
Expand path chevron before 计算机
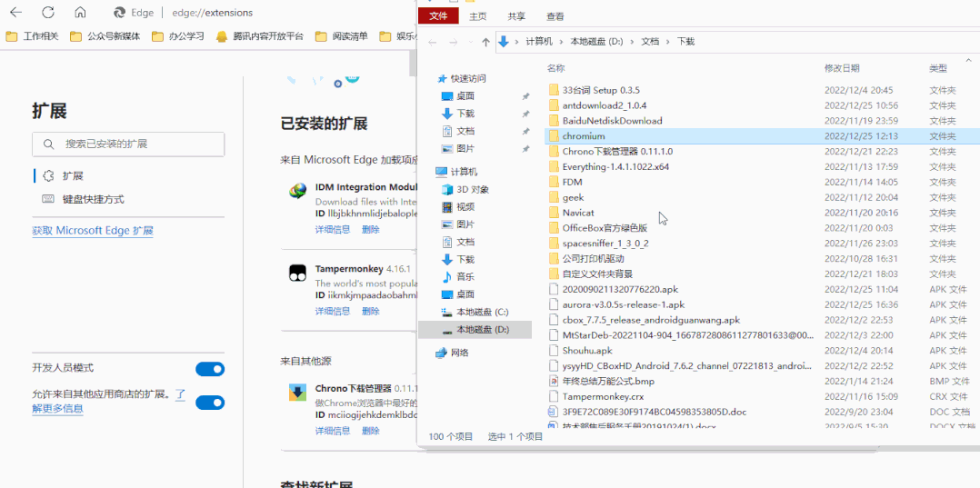(x=517, y=42)
